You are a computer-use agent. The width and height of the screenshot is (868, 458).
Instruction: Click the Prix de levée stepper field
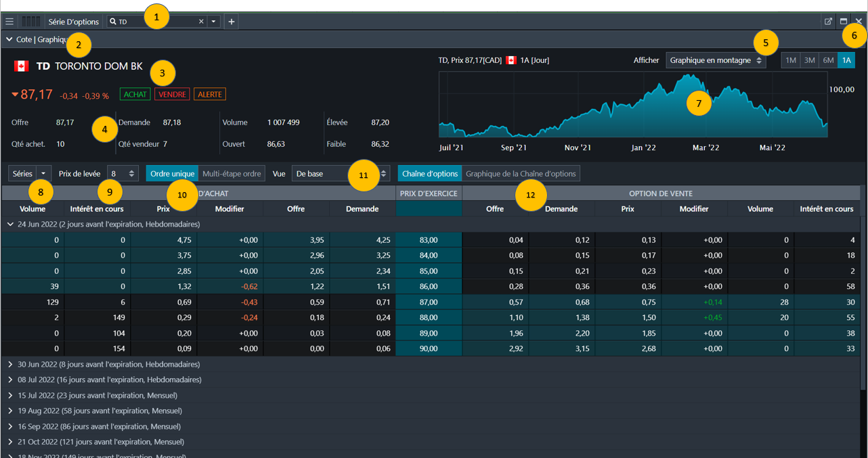pos(123,174)
